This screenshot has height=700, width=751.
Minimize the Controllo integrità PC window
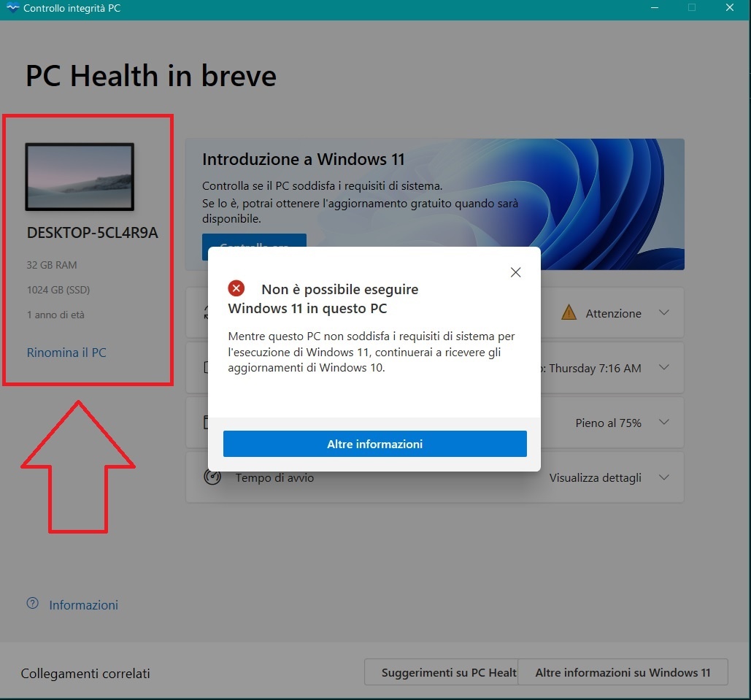654,8
